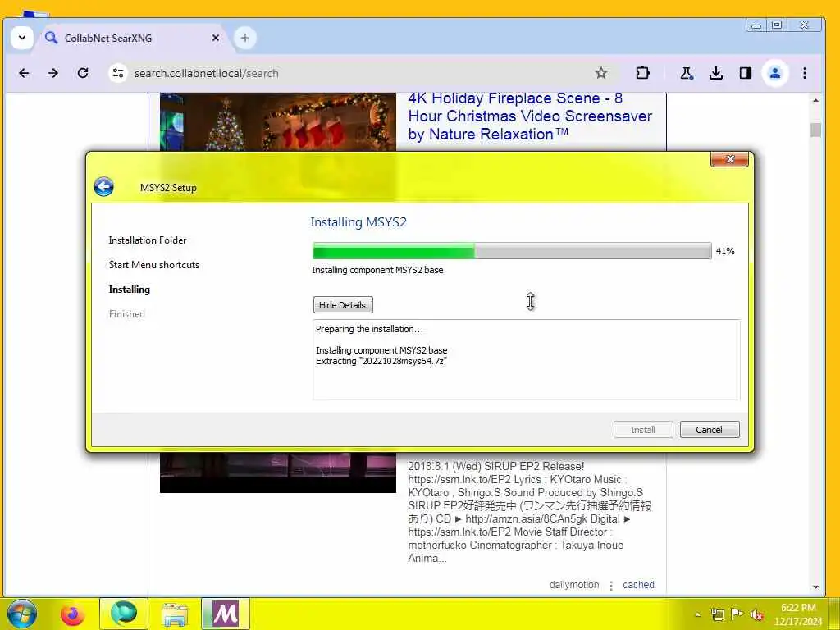Click the details log text area
840x630 pixels.
coord(526,360)
